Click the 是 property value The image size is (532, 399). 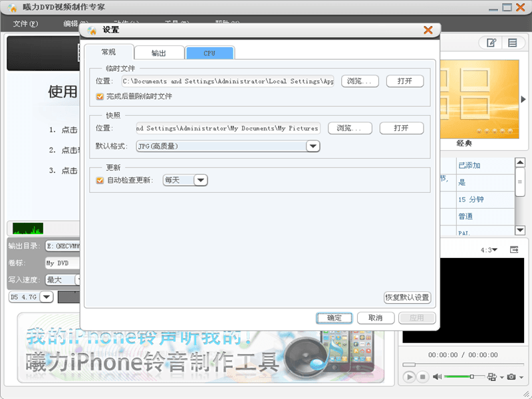(x=485, y=182)
